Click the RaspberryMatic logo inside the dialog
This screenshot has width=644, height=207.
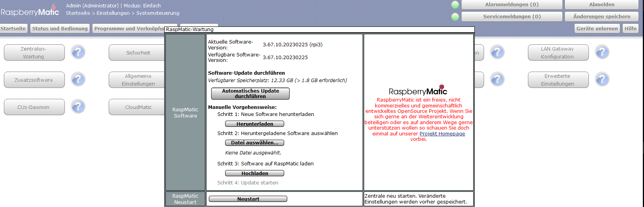(418, 90)
